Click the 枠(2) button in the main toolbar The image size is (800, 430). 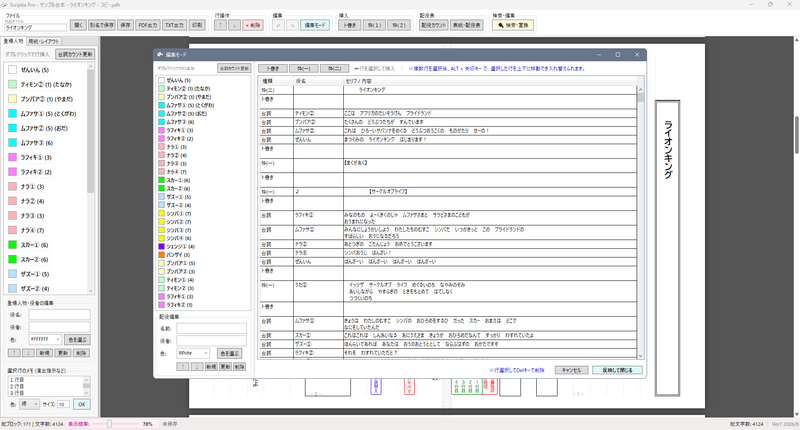click(x=399, y=25)
